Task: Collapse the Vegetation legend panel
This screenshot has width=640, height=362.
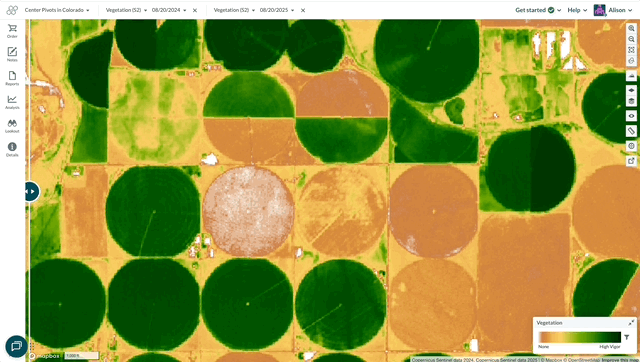Action: [631, 323]
